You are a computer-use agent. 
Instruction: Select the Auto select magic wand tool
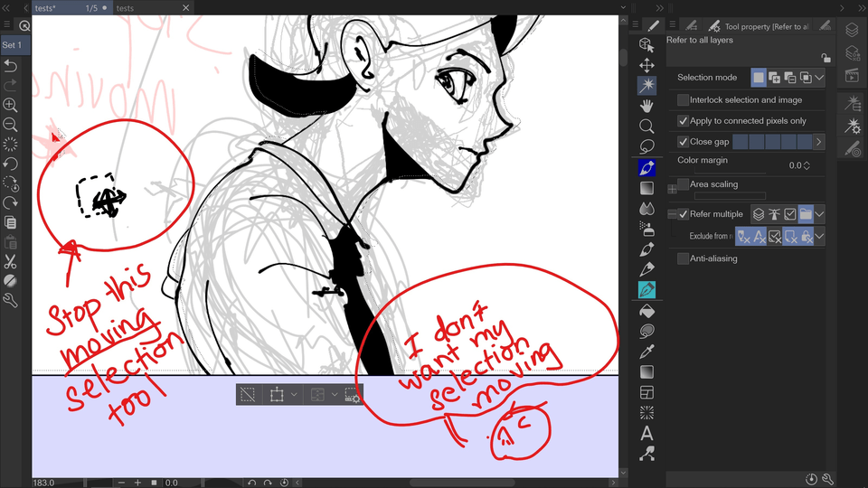pyautogui.click(x=646, y=85)
